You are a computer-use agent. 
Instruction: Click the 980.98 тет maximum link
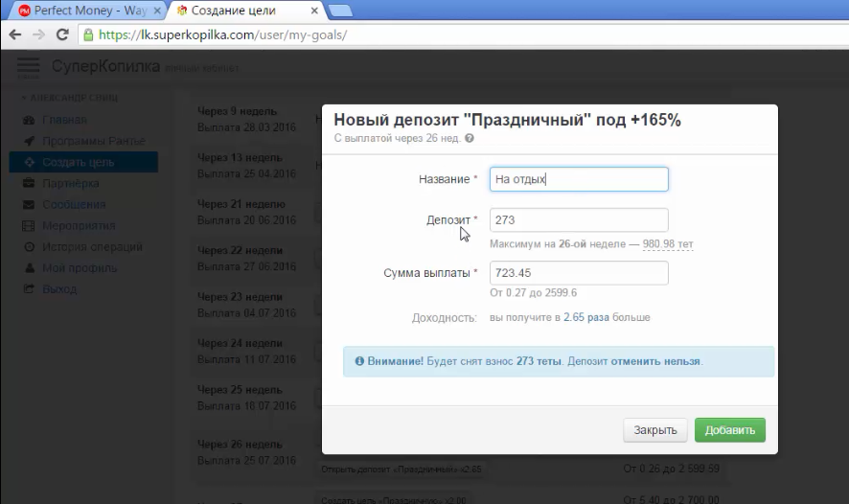[x=668, y=244]
